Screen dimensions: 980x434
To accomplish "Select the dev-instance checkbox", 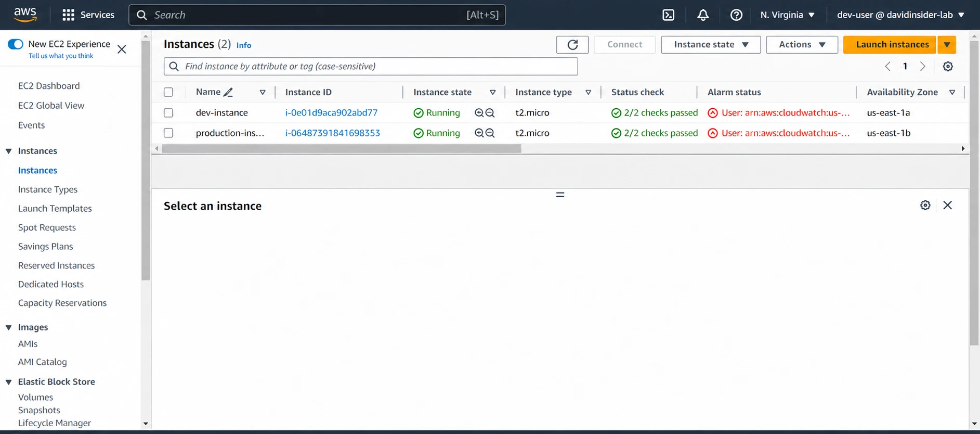I will [168, 113].
